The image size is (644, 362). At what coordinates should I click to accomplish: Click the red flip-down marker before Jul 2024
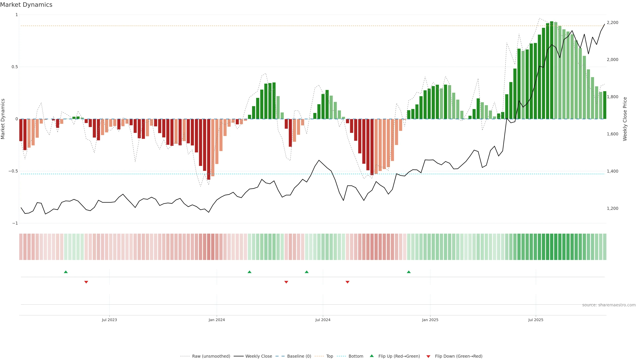click(x=286, y=282)
